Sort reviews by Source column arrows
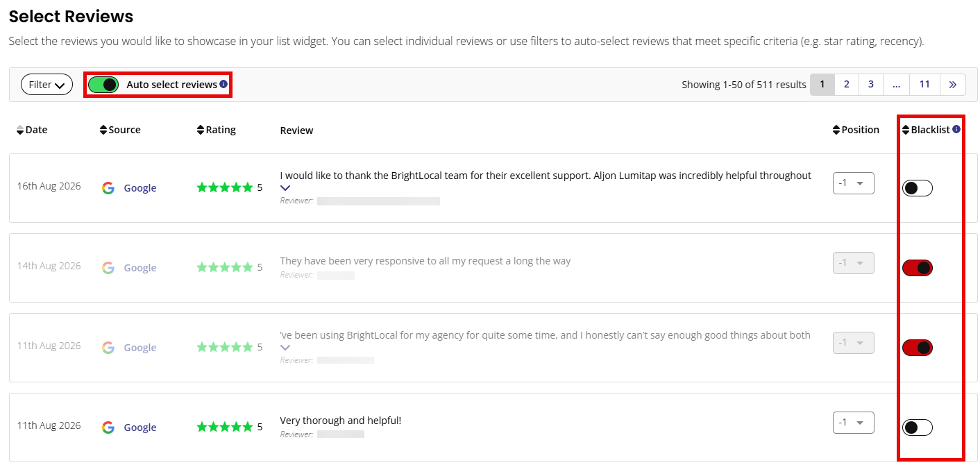The height and width of the screenshot is (465, 980). click(103, 130)
